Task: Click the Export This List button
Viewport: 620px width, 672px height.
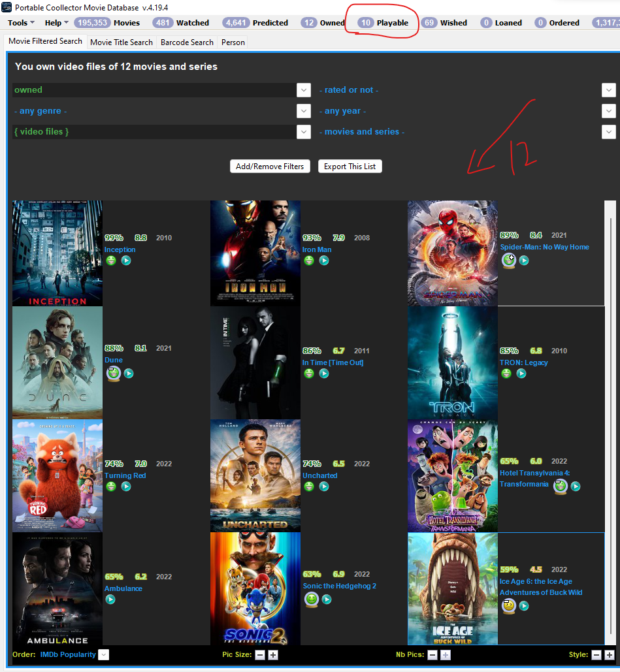Action: click(x=350, y=167)
